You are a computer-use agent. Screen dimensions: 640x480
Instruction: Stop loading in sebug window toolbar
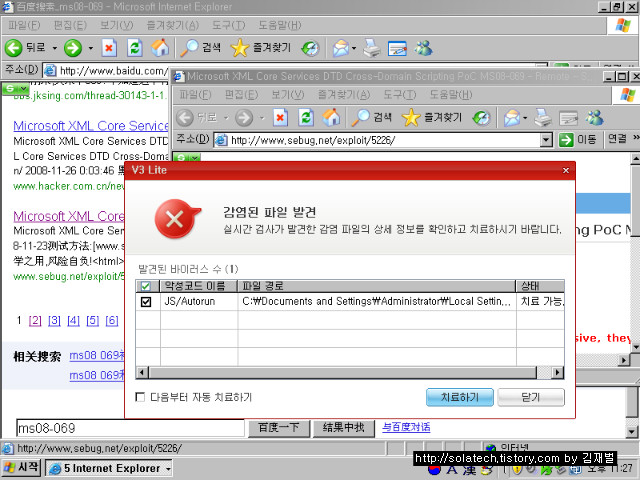coord(280,118)
